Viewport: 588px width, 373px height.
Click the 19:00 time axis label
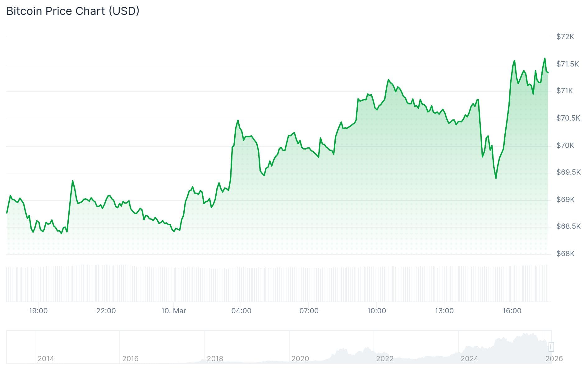click(38, 311)
